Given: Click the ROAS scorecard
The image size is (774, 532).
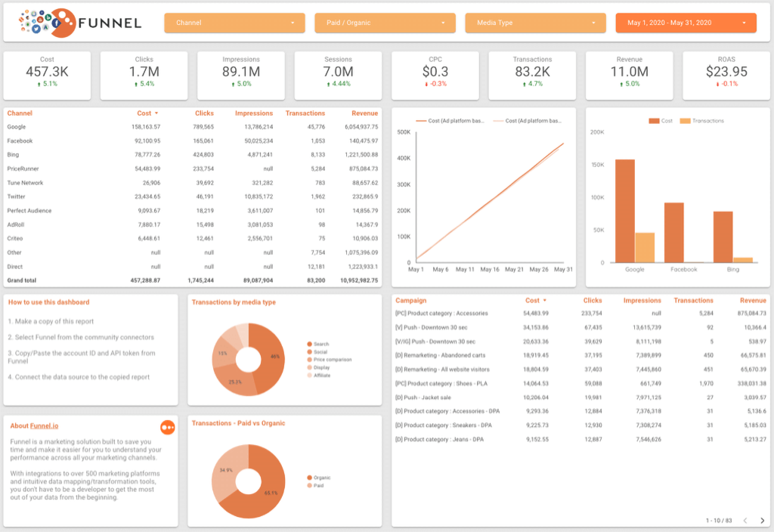Looking at the screenshot, I should click(x=726, y=76).
